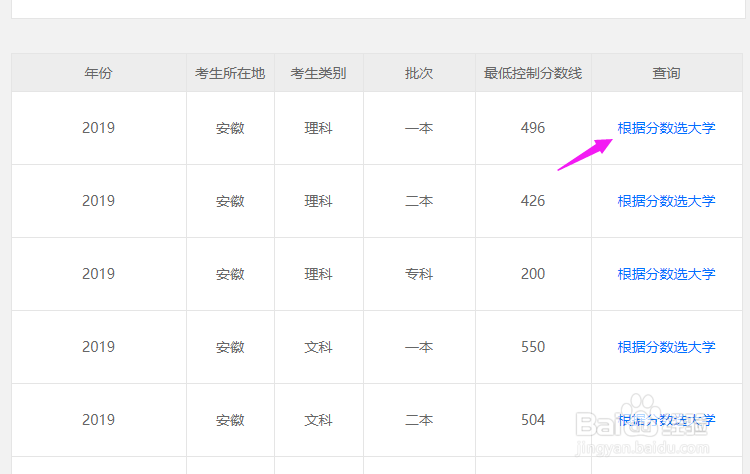Open 根据分数选大学 link for 理科 二本 426
This screenshot has width=750, height=474.
point(666,201)
